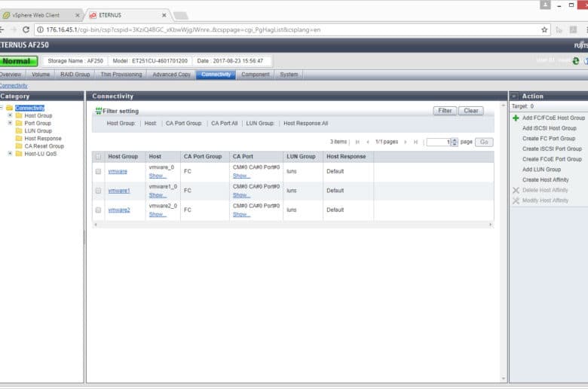Go to first page arrow icon
Image resolution: width=588 pixels, height=389 pixels.
[357, 142]
